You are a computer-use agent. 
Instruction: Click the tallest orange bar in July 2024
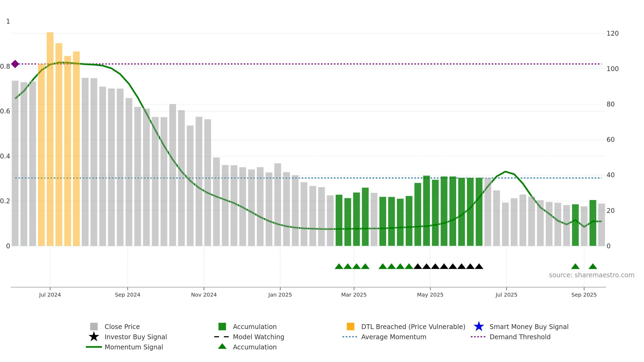(50, 139)
